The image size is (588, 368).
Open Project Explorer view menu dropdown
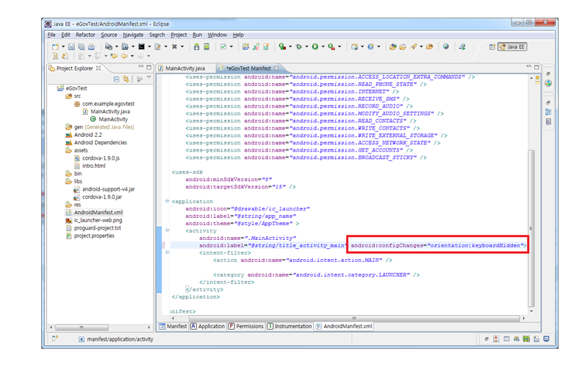coord(148,79)
